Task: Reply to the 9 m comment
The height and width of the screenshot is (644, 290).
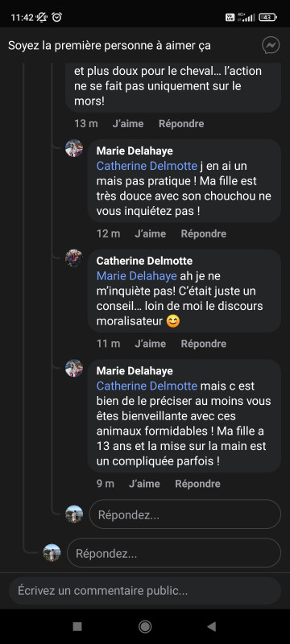Action: pyautogui.click(x=197, y=484)
